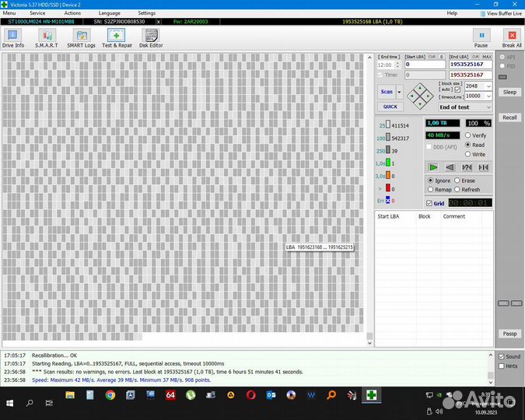Open uTorrent from taskbar
This screenshot has width=525, height=420.
click(191, 395)
